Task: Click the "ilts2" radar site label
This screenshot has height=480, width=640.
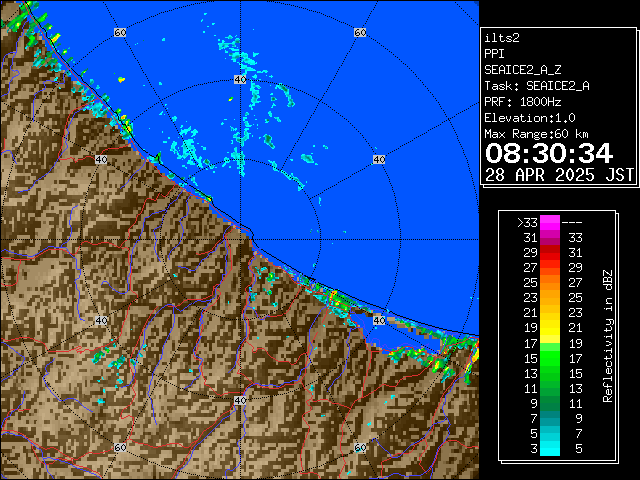Action: tap(502, 38)
